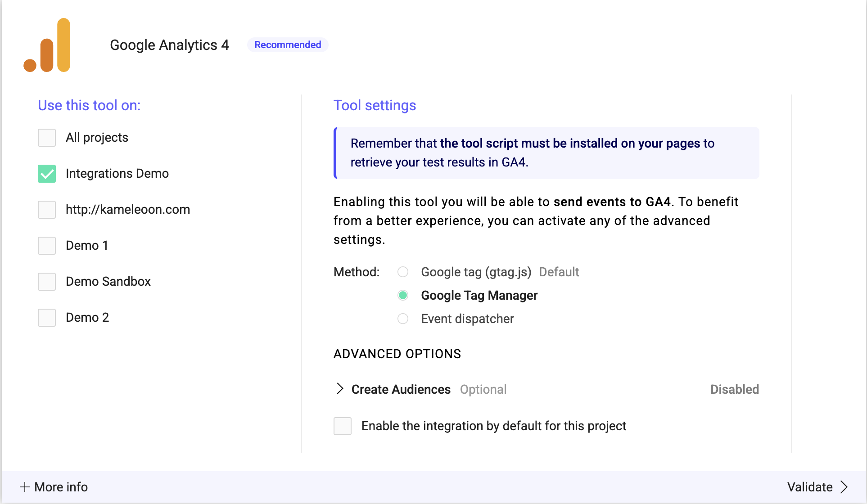Uncheck the Integrations Demo checkbox

47,174
